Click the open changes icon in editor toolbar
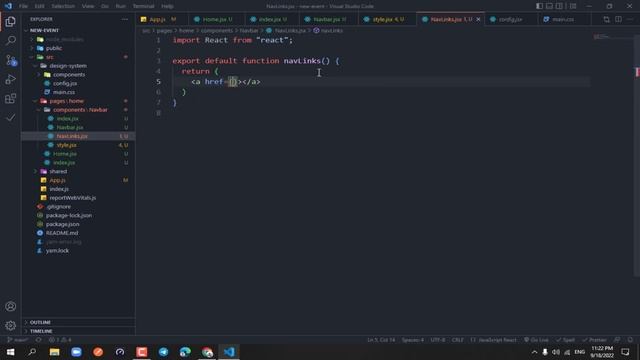 (x=607, y=19)
